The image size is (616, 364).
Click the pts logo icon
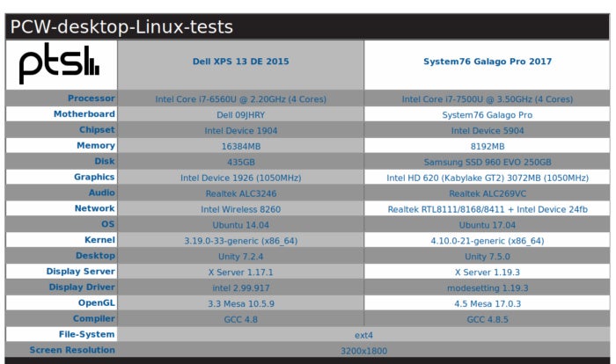pyautogui.click(x=59, y=63)
